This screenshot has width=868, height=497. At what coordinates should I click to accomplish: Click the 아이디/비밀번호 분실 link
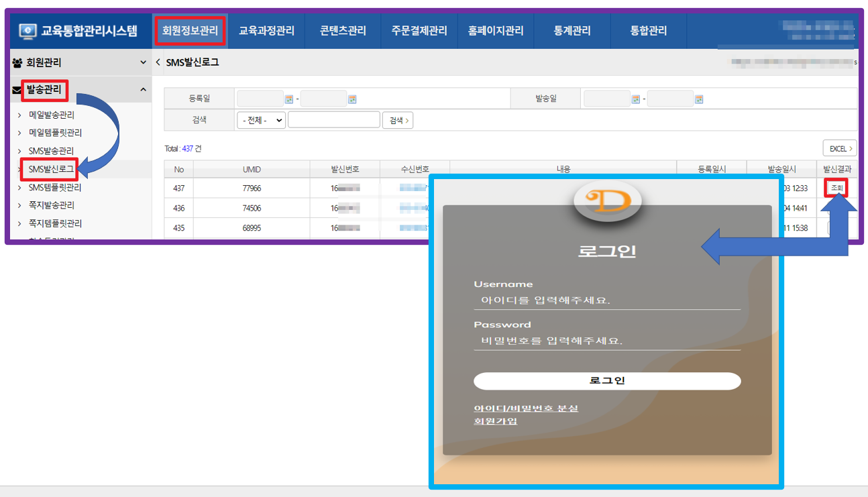[526, 408]
